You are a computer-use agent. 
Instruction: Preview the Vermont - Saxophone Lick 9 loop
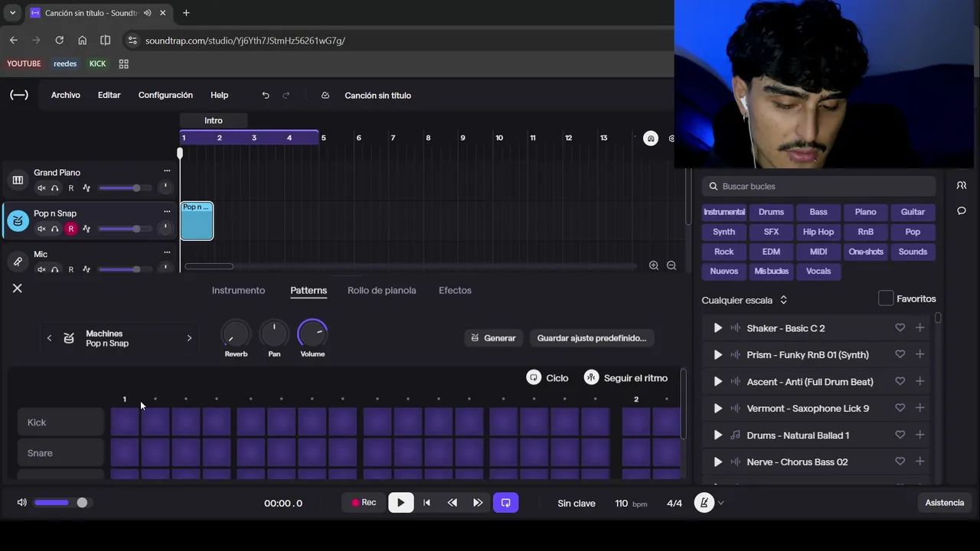[718, 408]
